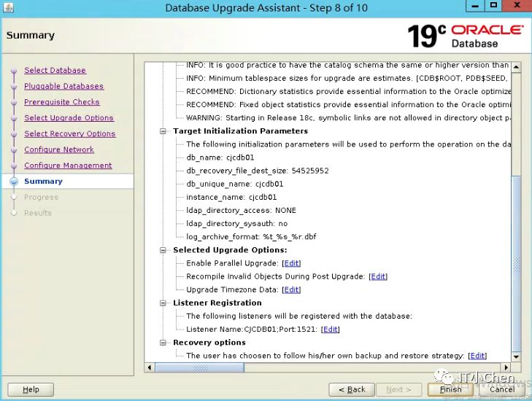
Task: Click the vertical scrollbar up arrow
Action: [516, 67]
